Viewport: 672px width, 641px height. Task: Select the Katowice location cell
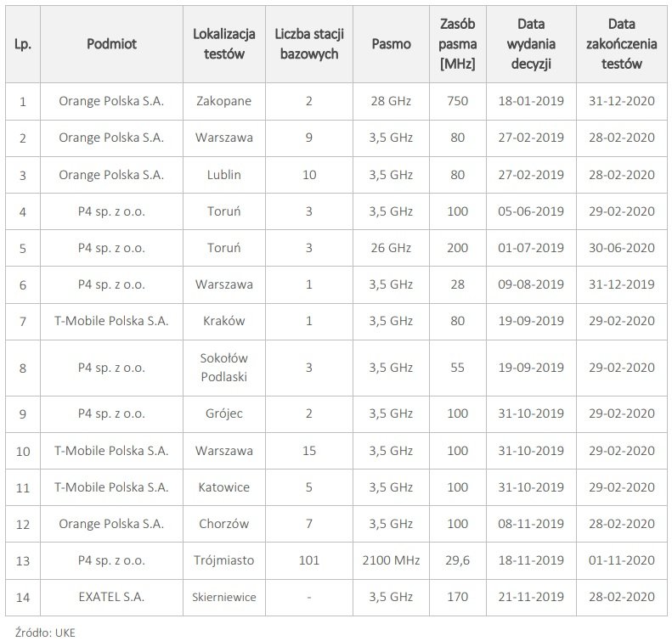point(224,487)
